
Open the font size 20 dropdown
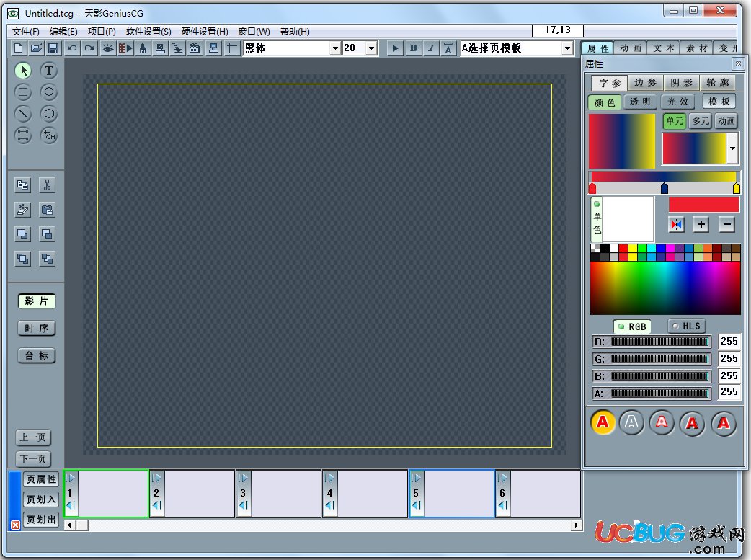coord(372,48)
